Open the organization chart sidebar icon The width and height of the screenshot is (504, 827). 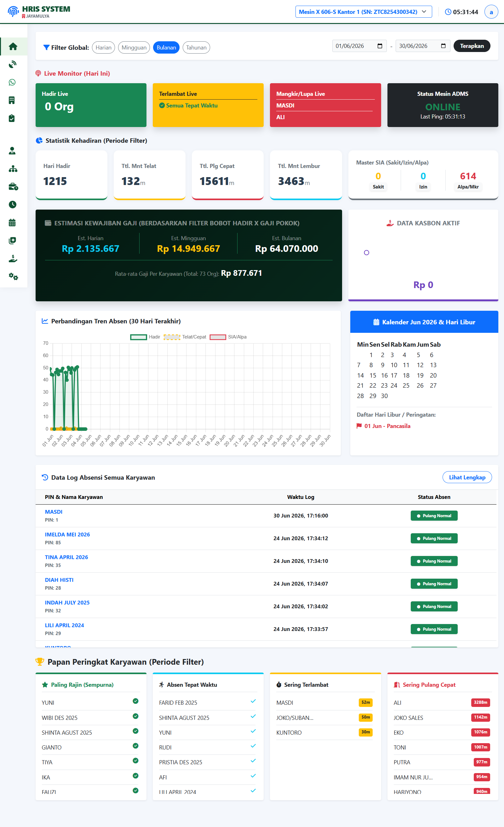point(13,169)
